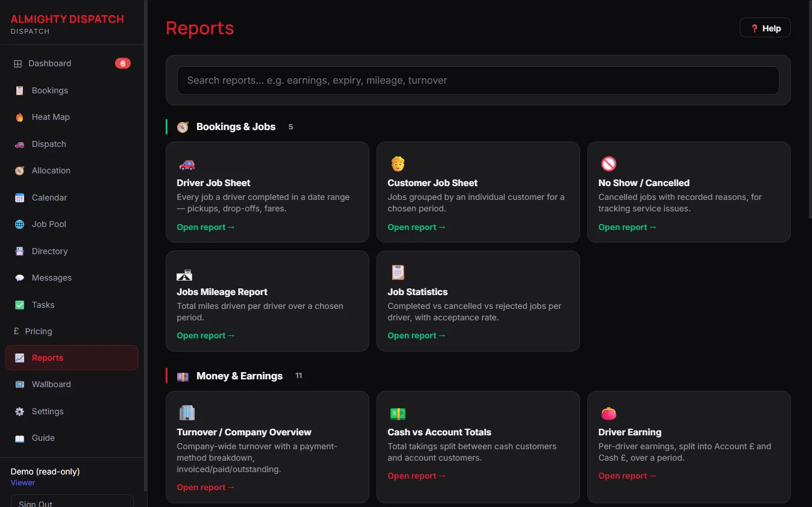This screenshot has height=507, width=812.
Task: Navigate to Dispatch page
Action: click(72, 145)
